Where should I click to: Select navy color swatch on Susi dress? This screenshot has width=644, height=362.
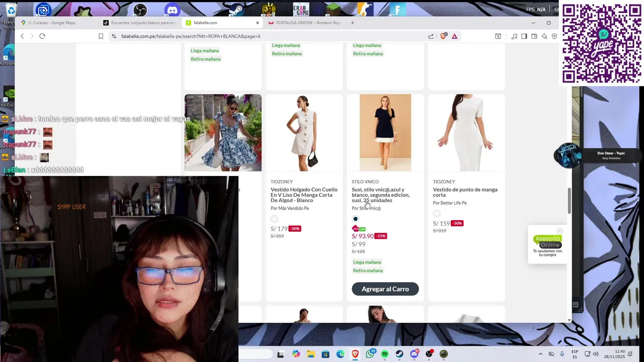pyautogui.click(x=355, y=219)
